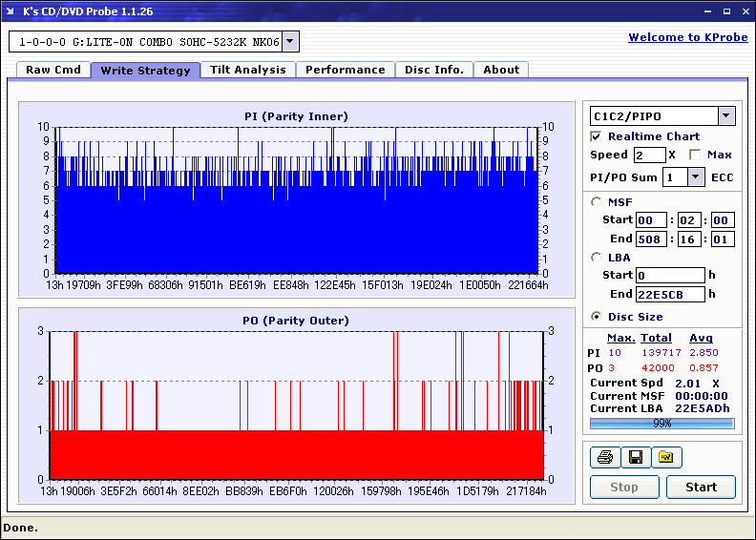Open the PI/PO Sum dropdown
This screenshot has height=540, width=756.
(x=695, y=177)
